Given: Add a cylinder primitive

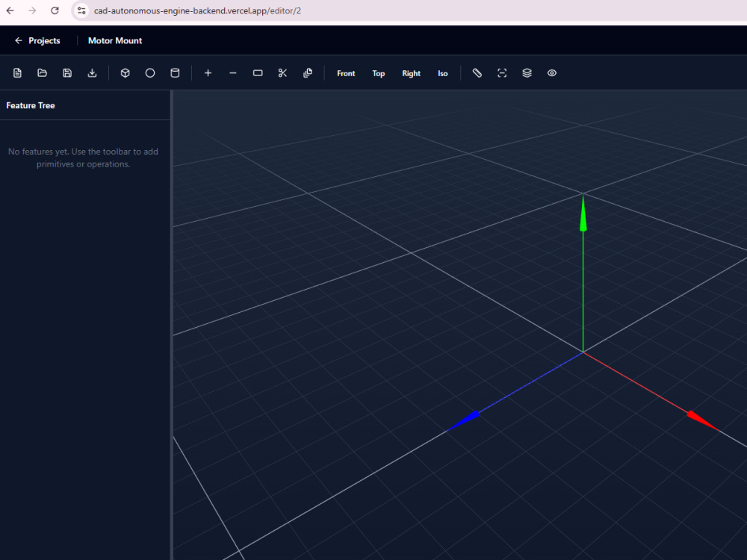Looking at the screenshot, I should coord(175,73).
